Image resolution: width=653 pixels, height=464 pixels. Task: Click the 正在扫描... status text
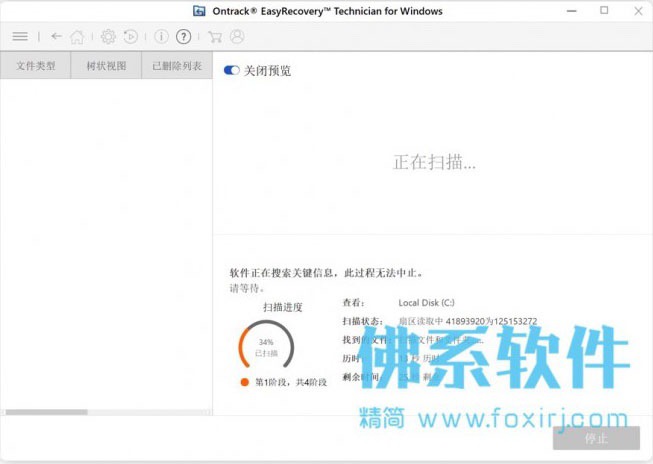(x=434, y=162)
